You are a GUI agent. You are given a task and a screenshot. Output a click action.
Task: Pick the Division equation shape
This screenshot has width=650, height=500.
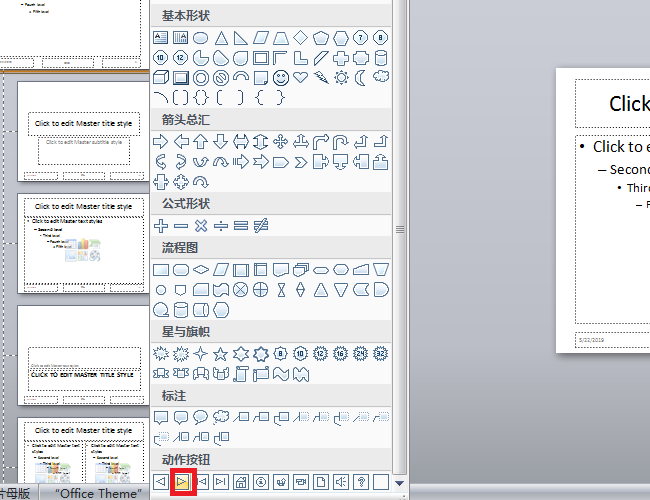(x=221, y=226)
